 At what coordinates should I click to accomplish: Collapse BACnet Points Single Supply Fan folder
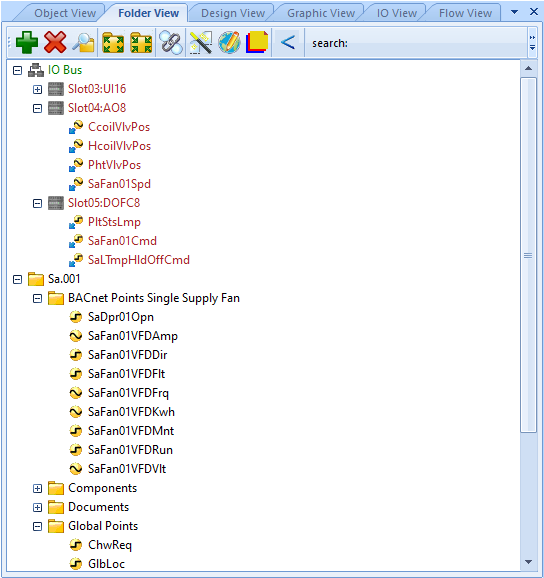coord(37,299)
